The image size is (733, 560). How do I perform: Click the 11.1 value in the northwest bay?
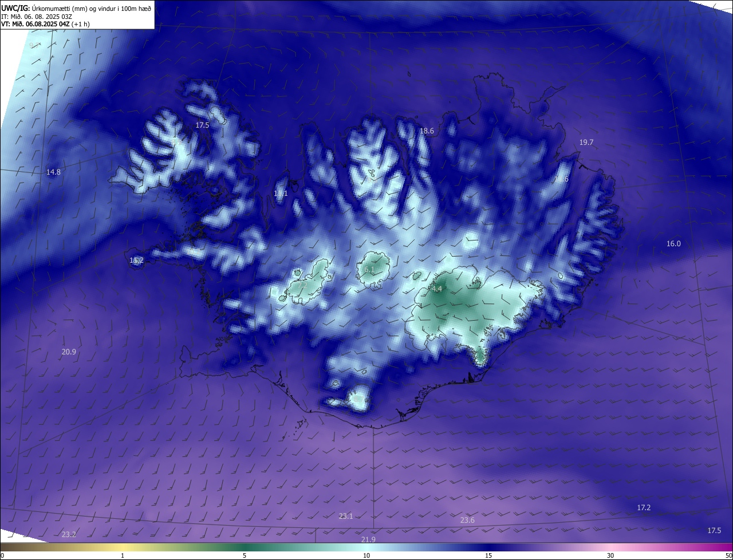[x=281, y=194]
